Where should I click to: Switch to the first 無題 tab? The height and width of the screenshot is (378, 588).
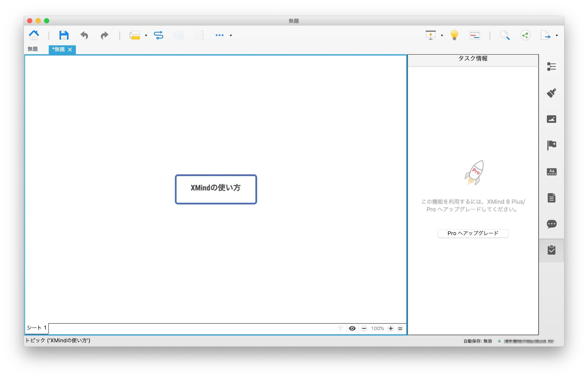tap(33, 49)
